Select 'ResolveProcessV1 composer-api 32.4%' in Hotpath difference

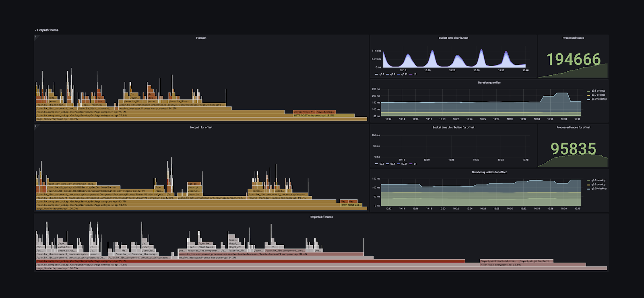pyautogui.click(x=271, y=254)
